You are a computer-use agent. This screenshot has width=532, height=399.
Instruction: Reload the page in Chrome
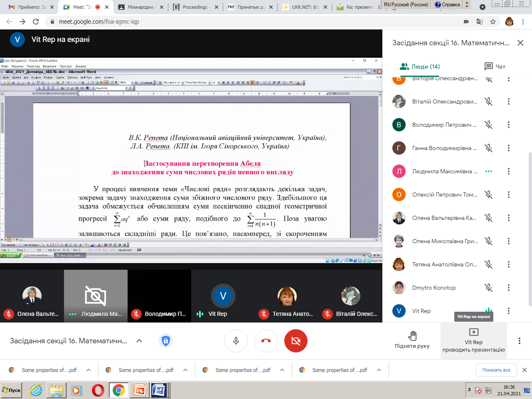(x=36, y=22)
